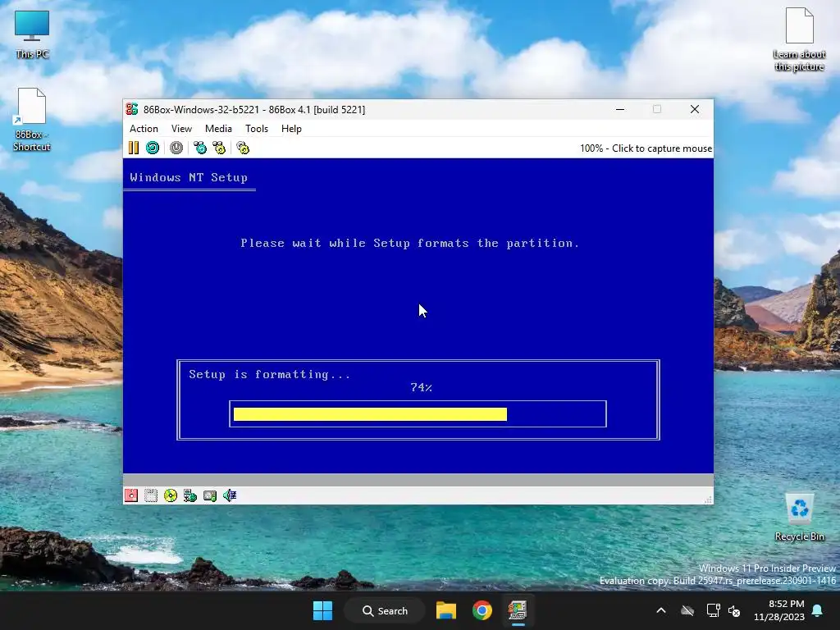Select the This PC desktop icon
840x630 pixels.
pyautogui.click(x=32, y=34)
